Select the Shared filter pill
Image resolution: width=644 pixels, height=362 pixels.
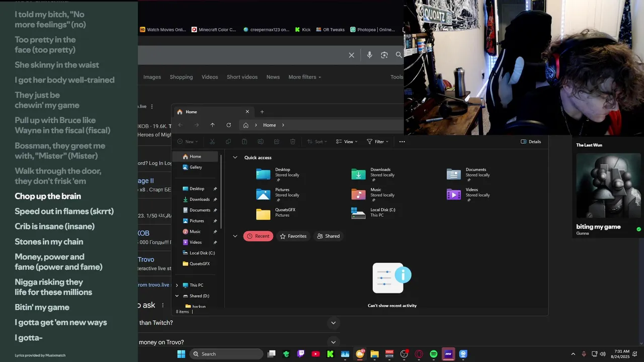pos(328,236)
